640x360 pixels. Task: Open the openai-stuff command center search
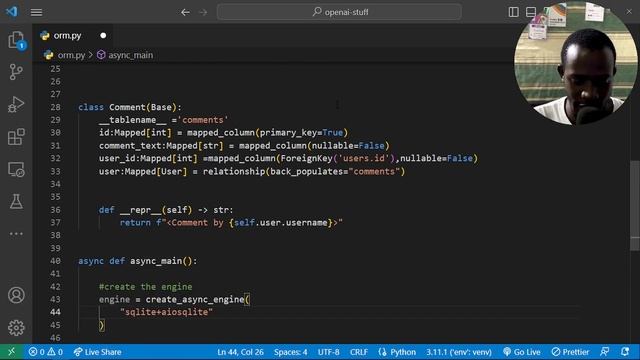point(339,12)
